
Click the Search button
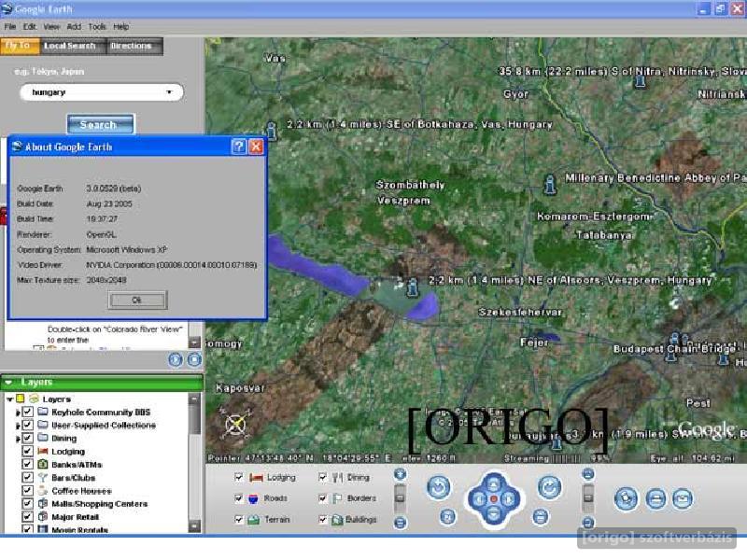(100, 124)
